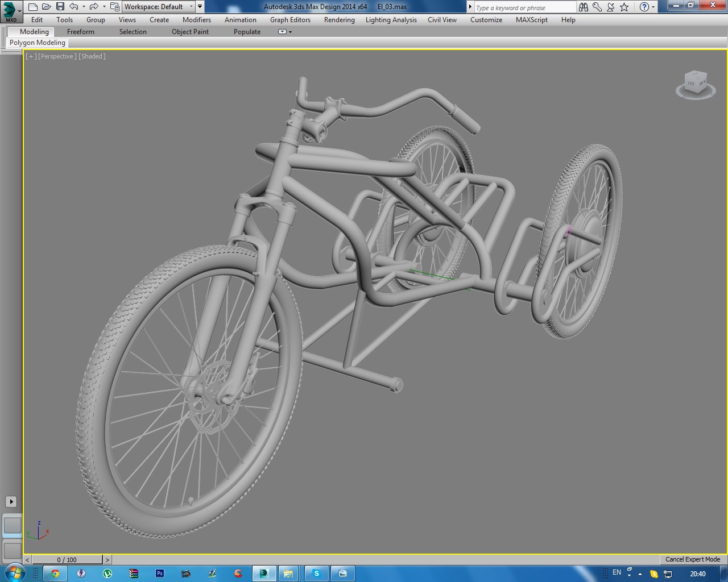Click the 0 / 100 time slider
The width and height of the screenshot is (728, 582).
click(67, 560)
